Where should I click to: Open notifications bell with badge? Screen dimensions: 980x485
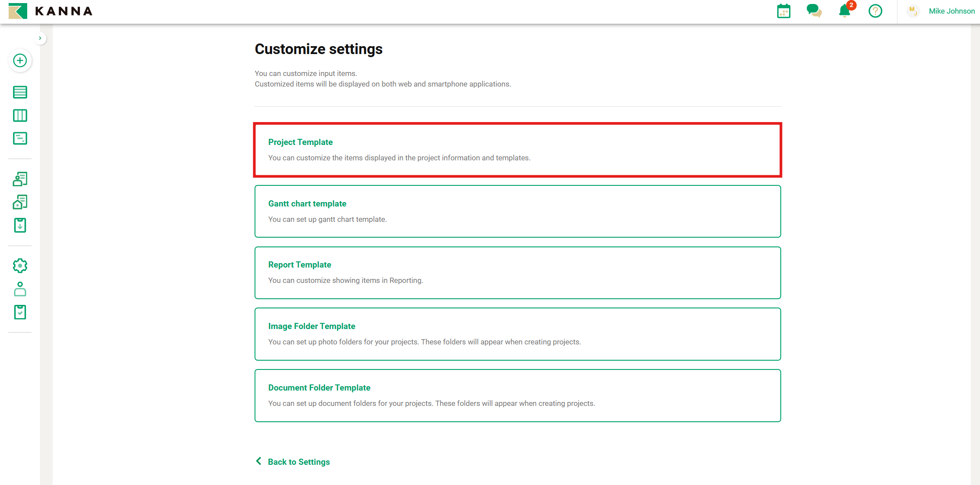(844, 11)
